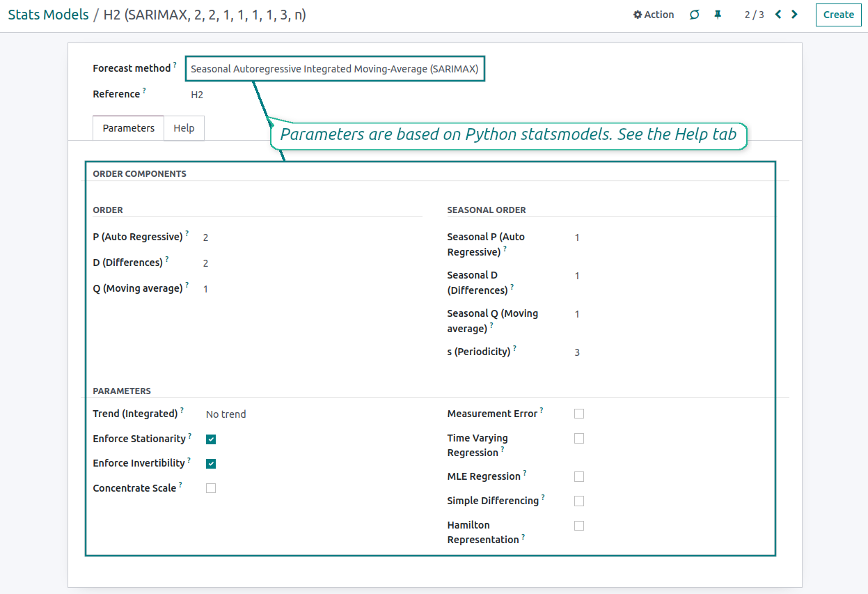Image resolution: width=868 pixels, height=594 pixels.
Task: Click the P (Auto Regressive) value 2
Action: point(206,237)
